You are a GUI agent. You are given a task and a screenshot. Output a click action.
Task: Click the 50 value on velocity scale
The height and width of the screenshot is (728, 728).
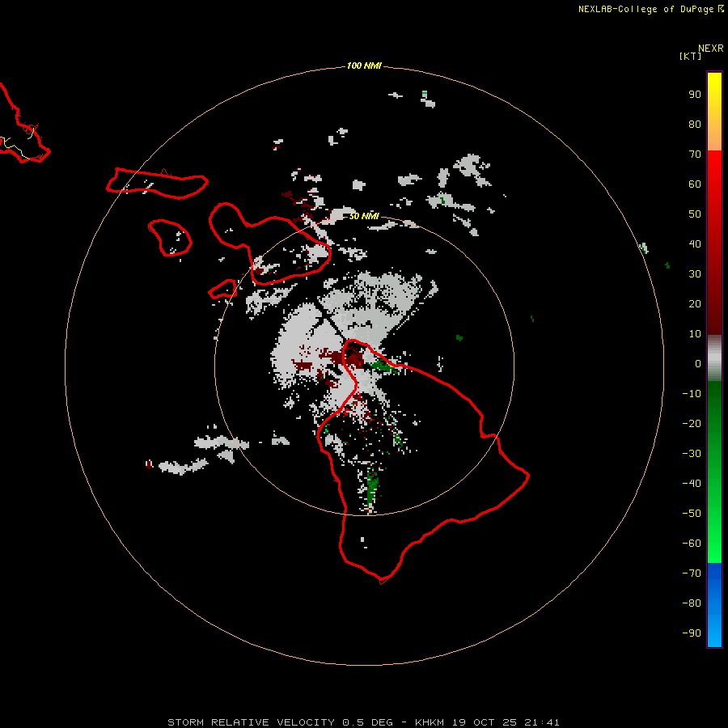click(x=695, y=214)
